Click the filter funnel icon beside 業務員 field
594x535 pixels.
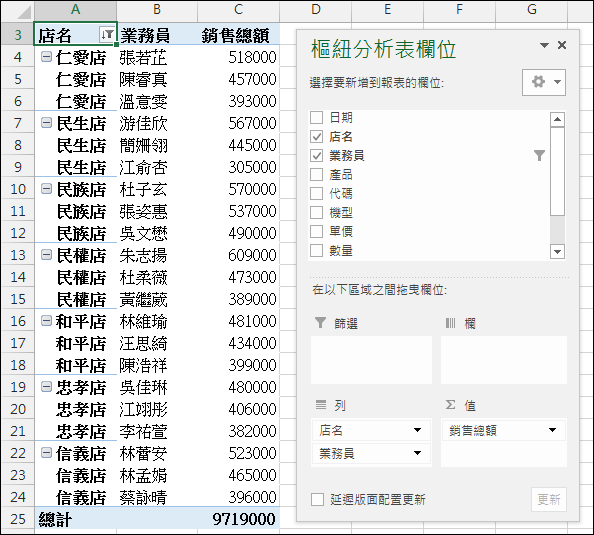539,155
